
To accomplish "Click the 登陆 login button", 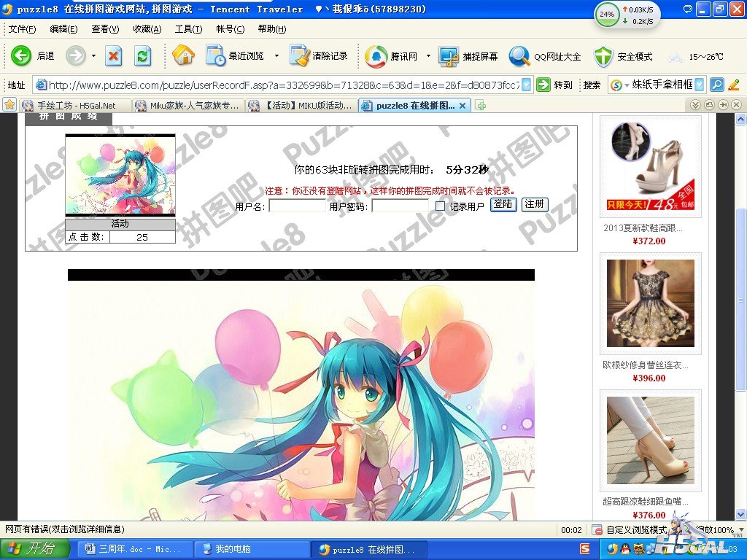I will [x=503, y=205].
